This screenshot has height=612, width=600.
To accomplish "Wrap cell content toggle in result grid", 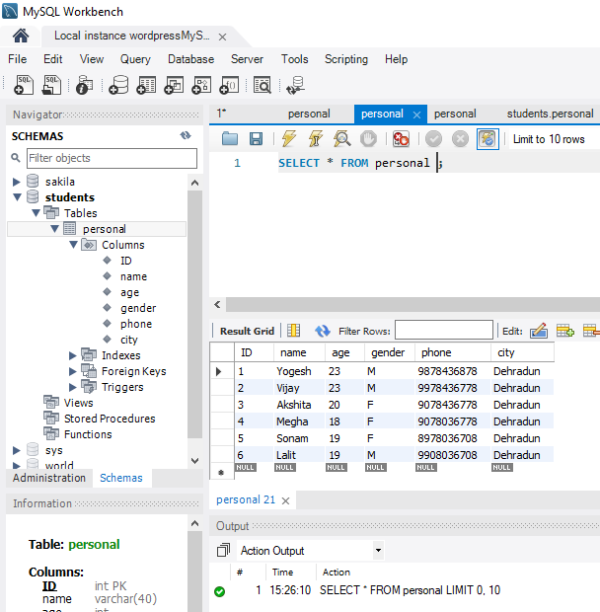I will click(294, 331).
